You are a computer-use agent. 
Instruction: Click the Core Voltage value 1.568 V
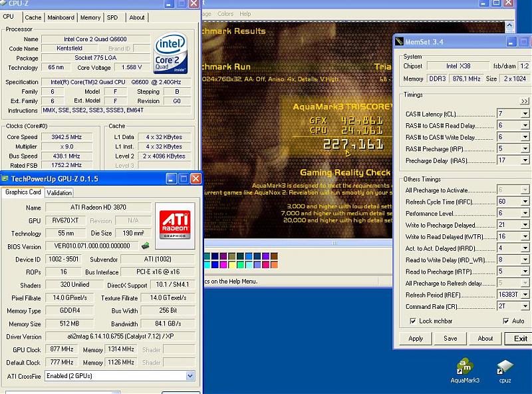[132, 67]
